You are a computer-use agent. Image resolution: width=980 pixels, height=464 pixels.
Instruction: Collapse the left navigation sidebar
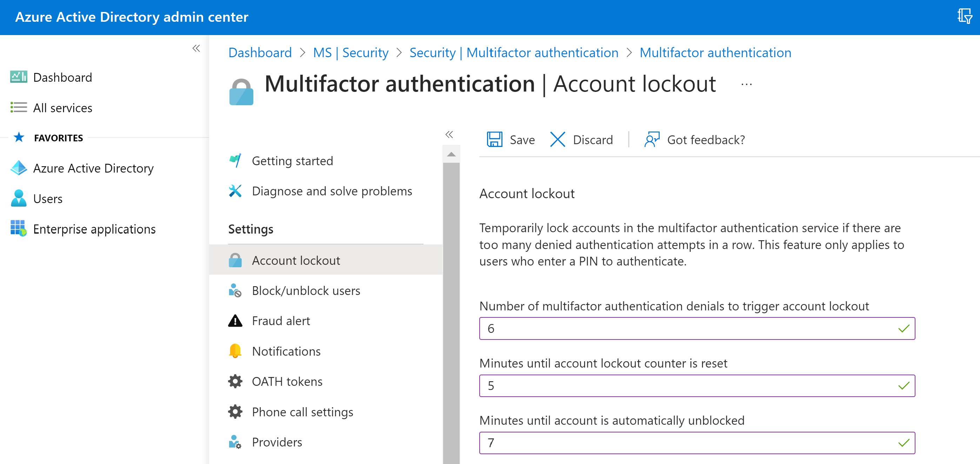coord(196,48)
